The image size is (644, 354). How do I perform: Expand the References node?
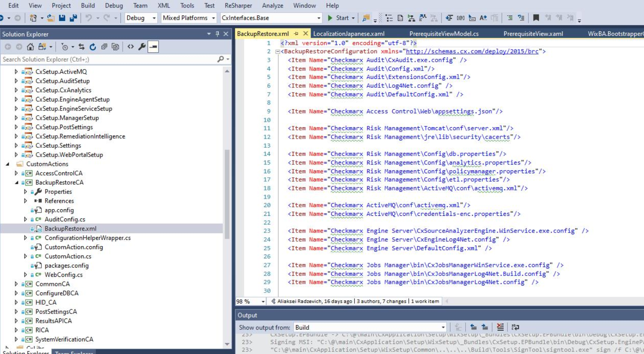(x=26, y=201)
